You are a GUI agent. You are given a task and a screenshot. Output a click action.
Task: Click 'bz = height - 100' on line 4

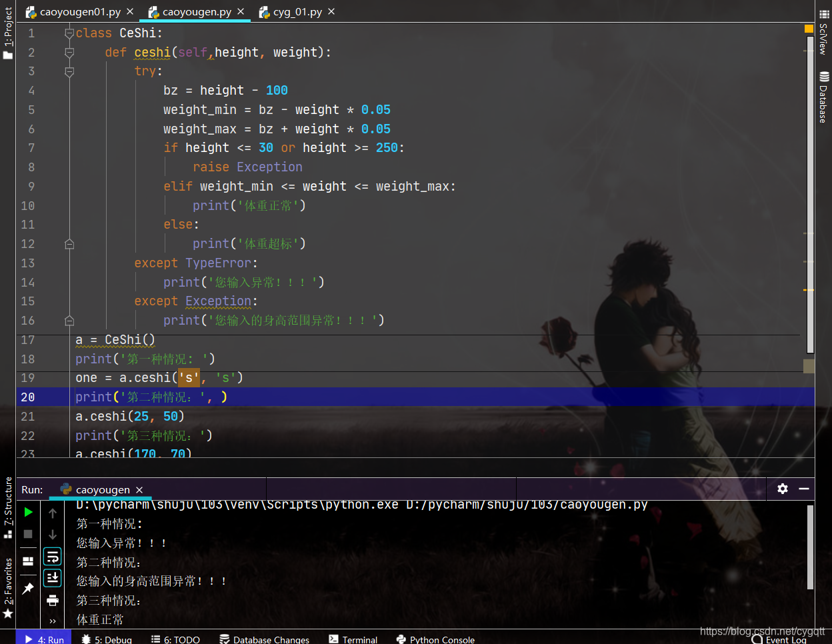(x=225, y=91)
